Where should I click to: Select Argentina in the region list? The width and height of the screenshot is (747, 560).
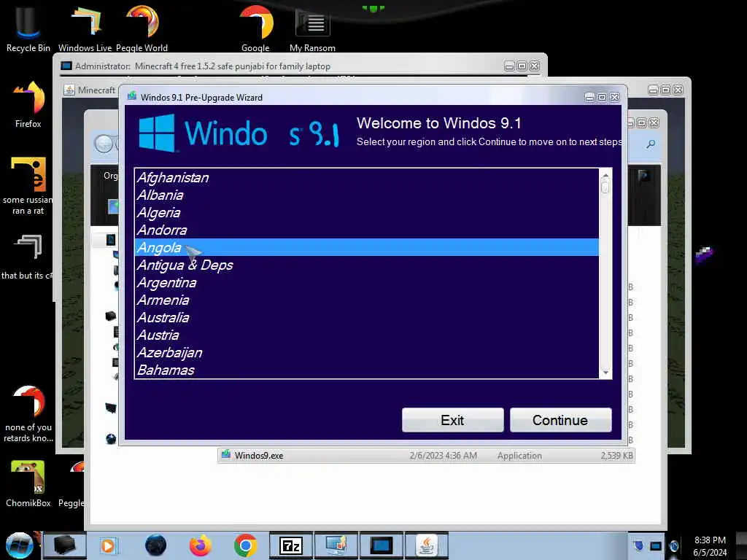coord(366,283)
